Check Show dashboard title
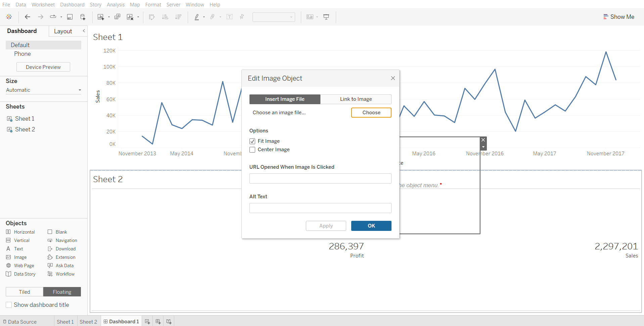The image size is (644, 326). [9, 305]
